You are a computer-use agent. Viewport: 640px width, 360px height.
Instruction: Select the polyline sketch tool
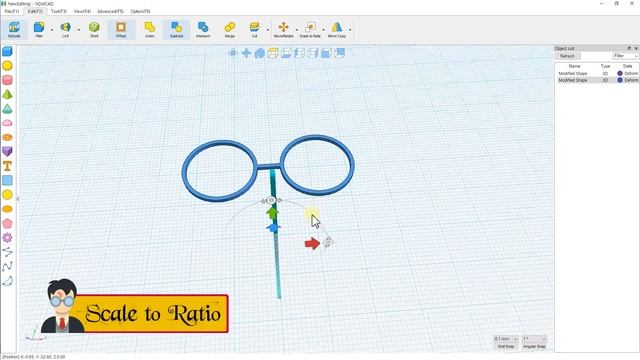pos(7,252)
